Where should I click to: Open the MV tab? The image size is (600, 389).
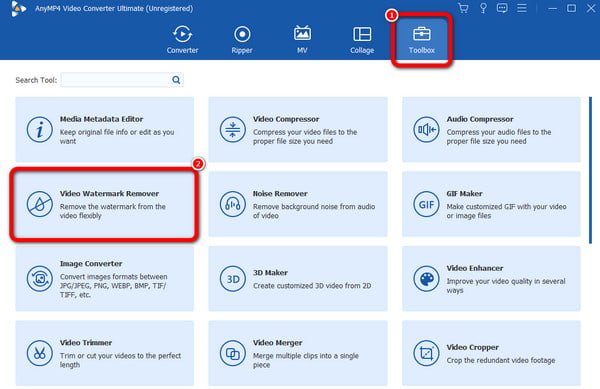pos(302,40)
